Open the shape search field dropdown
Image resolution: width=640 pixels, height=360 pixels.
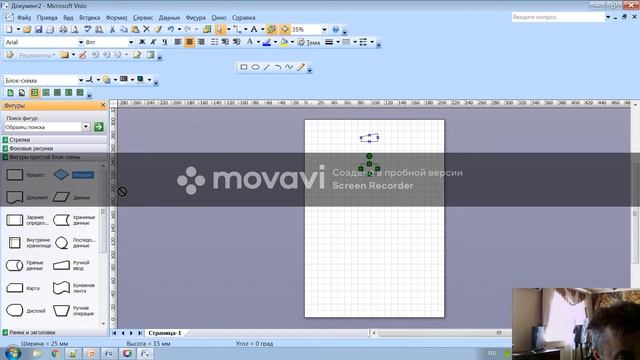(x=86, y=127)
